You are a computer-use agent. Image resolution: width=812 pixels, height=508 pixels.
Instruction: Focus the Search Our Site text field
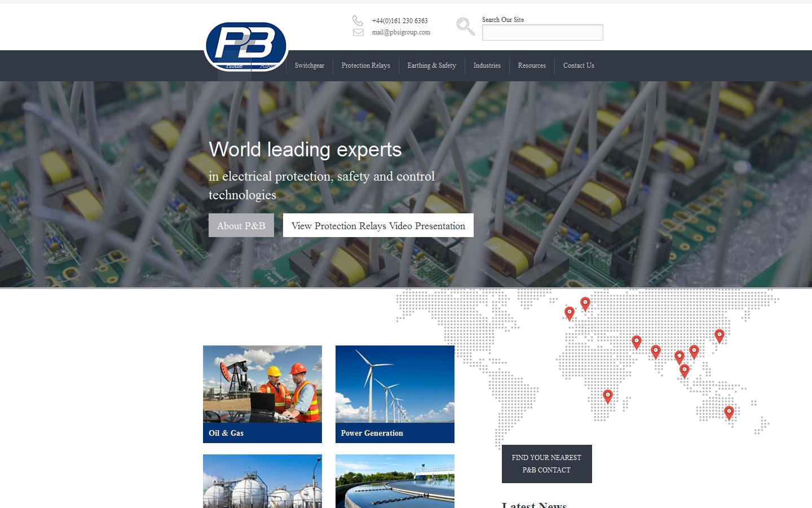pyautogui.click(x=542, y=33)
